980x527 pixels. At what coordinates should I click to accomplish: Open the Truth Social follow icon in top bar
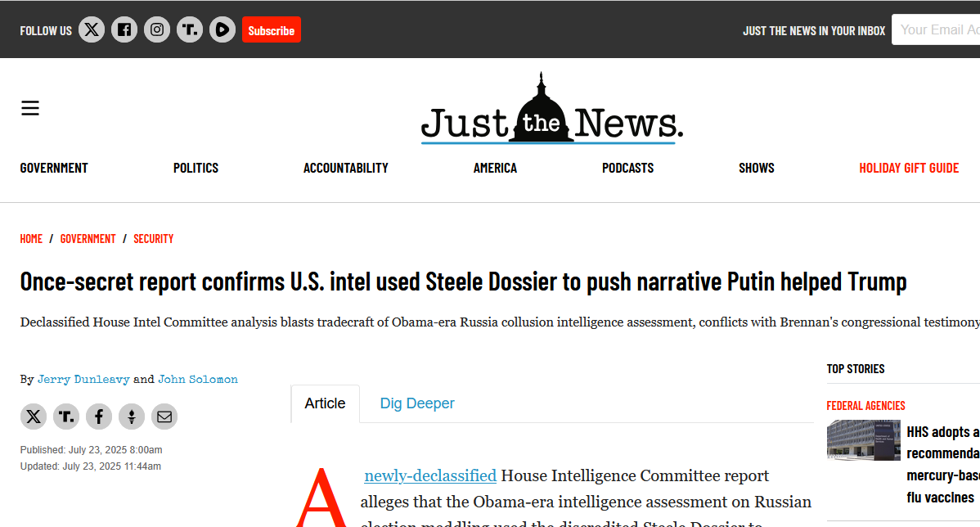(x=190, y=29)
